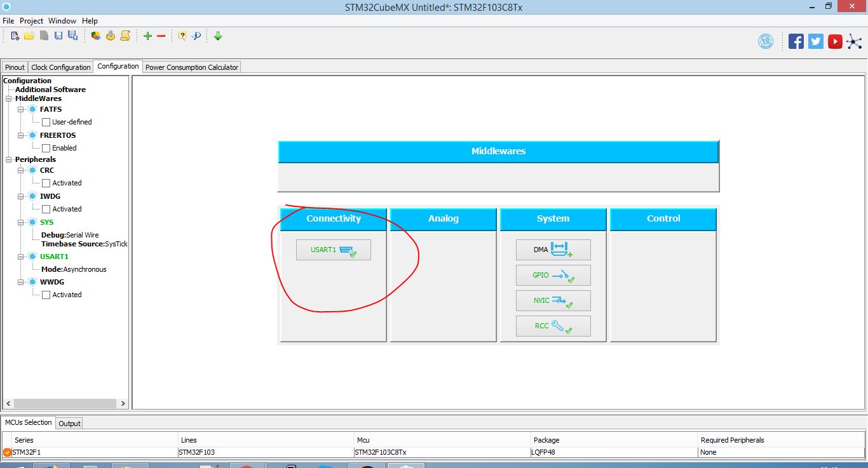Click the GPIO system button
This screenshot has width=868, height=468.
[x=553, y=275]
